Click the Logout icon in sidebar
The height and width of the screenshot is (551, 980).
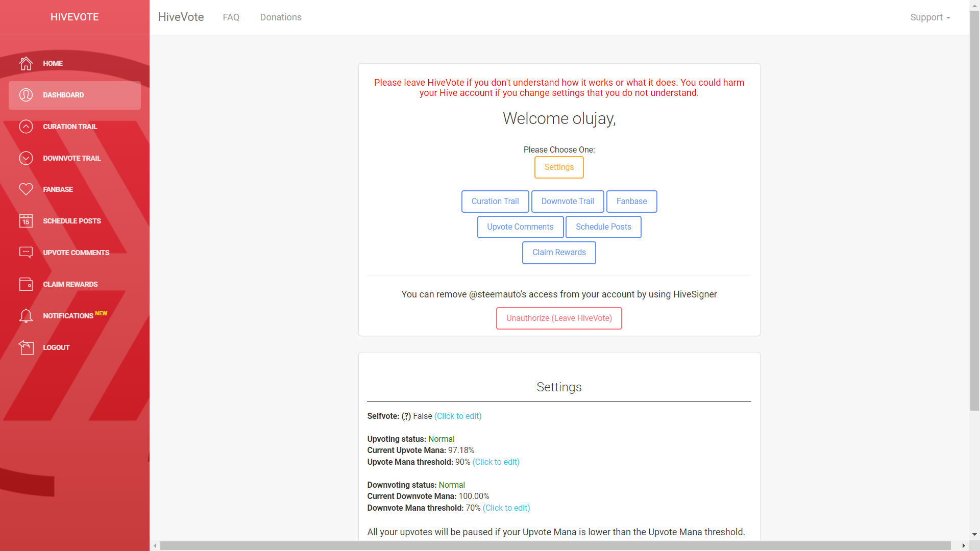pyautogui.click(x=26, y=347)
